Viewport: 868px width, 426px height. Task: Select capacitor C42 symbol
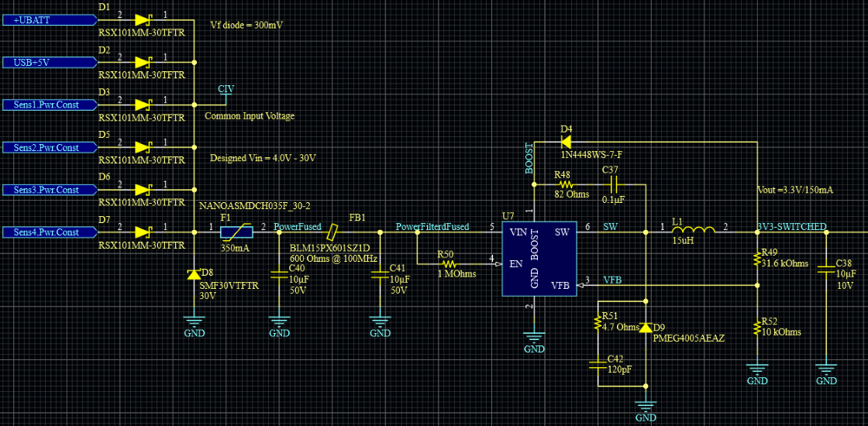(598, 363)
